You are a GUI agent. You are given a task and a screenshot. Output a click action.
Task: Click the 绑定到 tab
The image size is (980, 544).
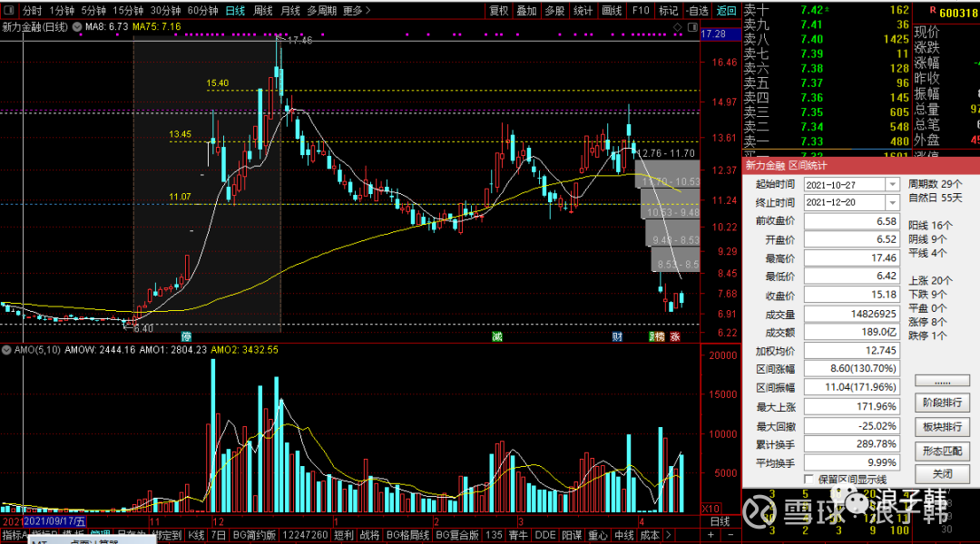point(167,535)
